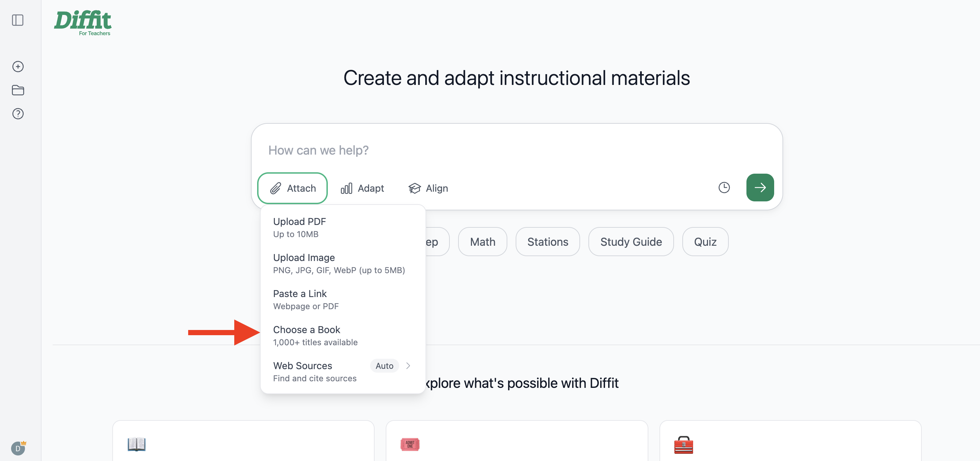Open the admit-one ticket card
980x461 pixels.
click(517, 441)
